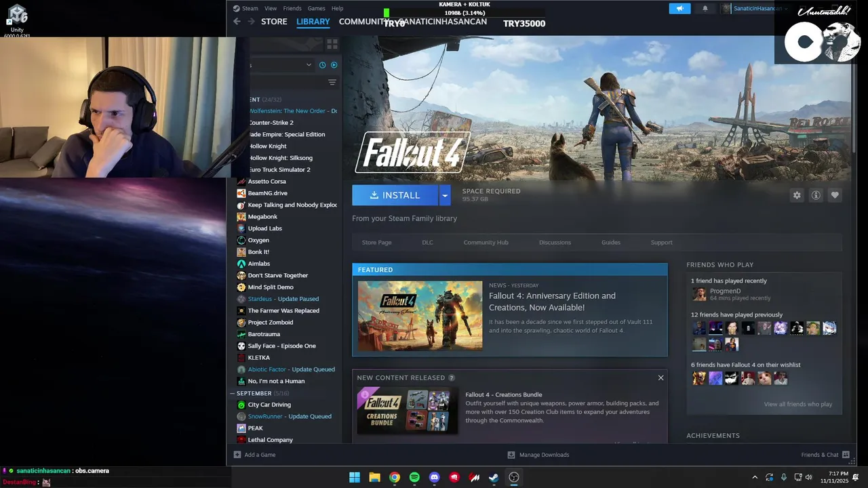Image resolution: width=868 pixels, height=488 pixels.
Task: Open the notifications bell
Action: tap(705, 8)
